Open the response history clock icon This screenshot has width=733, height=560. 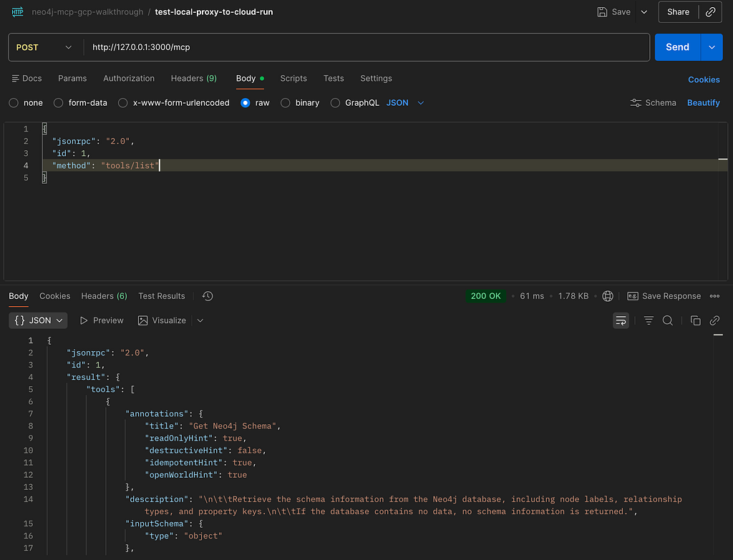point(208,296)
